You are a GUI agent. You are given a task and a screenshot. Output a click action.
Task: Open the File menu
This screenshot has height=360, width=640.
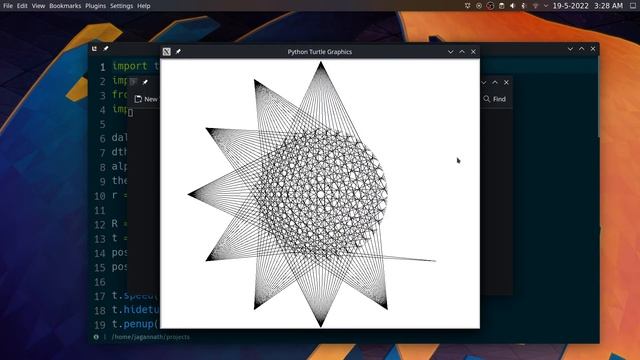pyautogui.click(x=8, y=6)
